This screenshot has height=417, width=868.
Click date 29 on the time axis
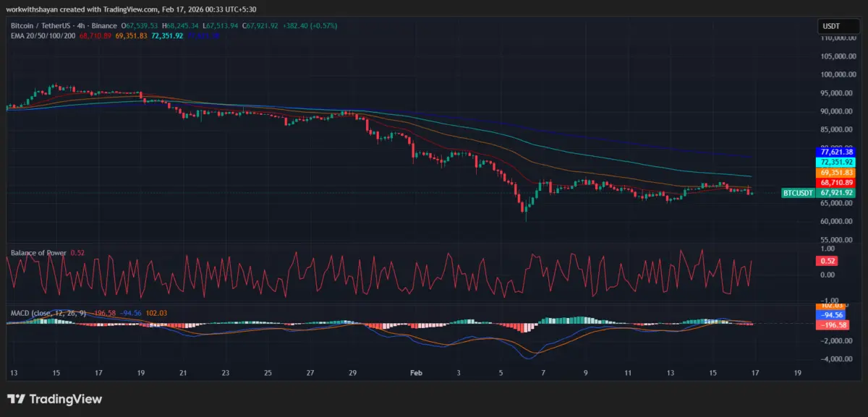click(352, 373)
